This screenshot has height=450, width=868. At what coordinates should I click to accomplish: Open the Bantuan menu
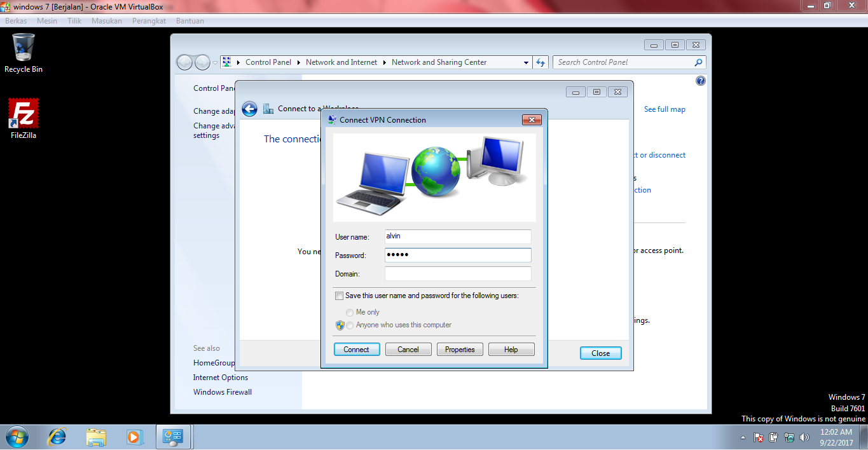190,21
